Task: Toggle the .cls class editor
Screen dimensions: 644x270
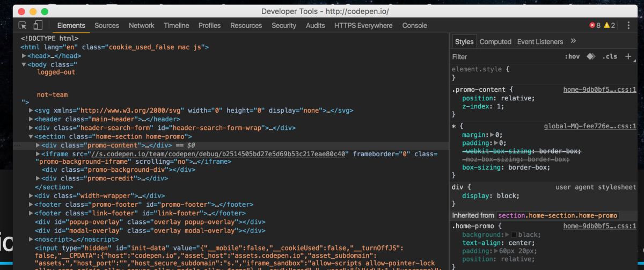Action: pos(610,56)
